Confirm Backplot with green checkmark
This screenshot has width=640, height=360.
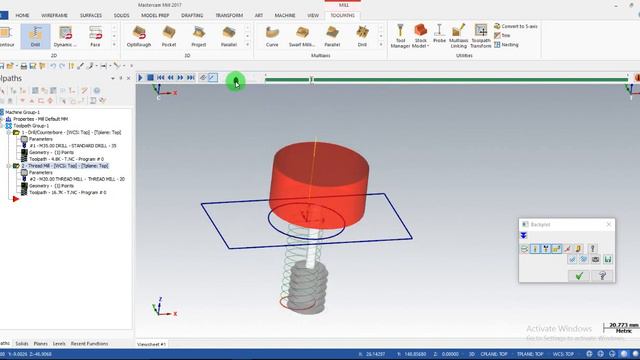pyautogui.click(x=579, y=276)
